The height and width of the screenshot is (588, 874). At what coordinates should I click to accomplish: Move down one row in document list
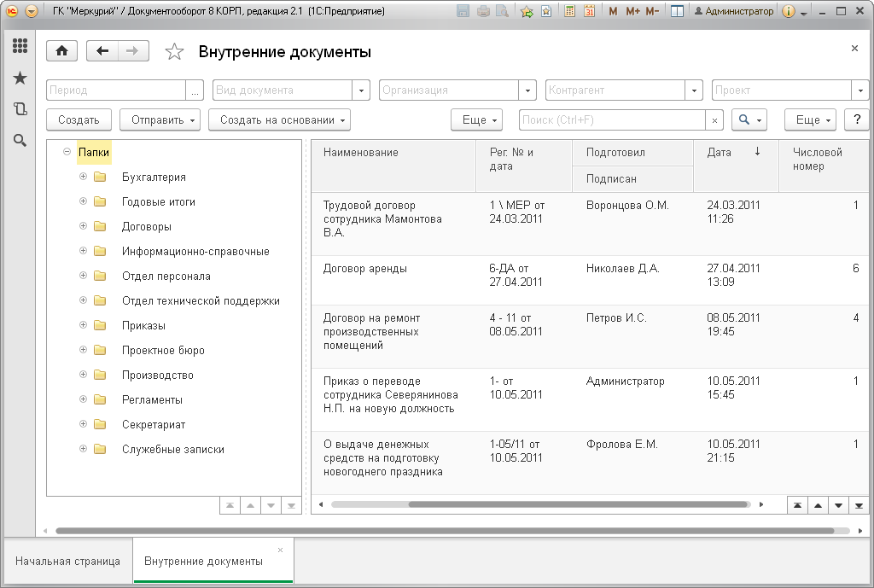click(x=839, y=505)
